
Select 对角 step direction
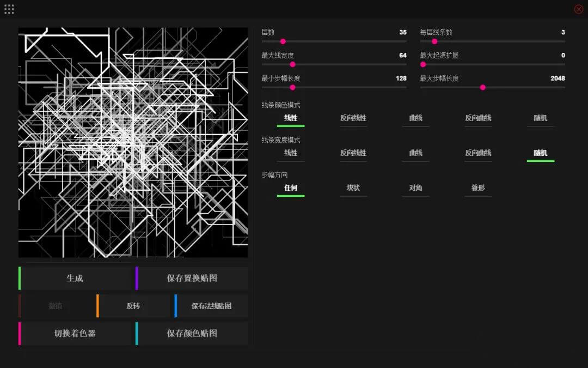click(x=415, y=188)
